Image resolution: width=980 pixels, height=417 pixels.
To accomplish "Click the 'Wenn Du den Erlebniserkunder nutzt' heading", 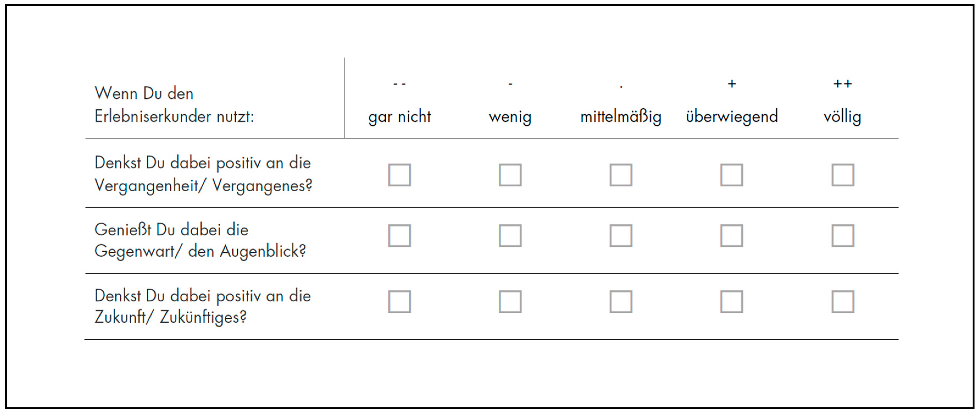I will point(174,105).
